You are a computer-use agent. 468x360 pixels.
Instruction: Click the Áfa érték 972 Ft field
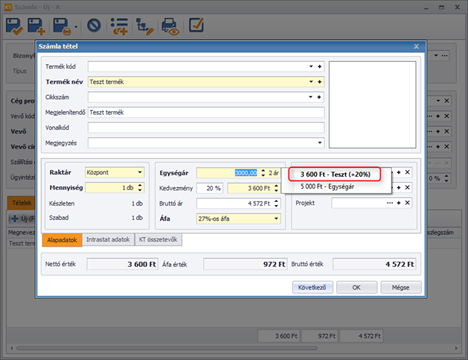tap(245, 264)
